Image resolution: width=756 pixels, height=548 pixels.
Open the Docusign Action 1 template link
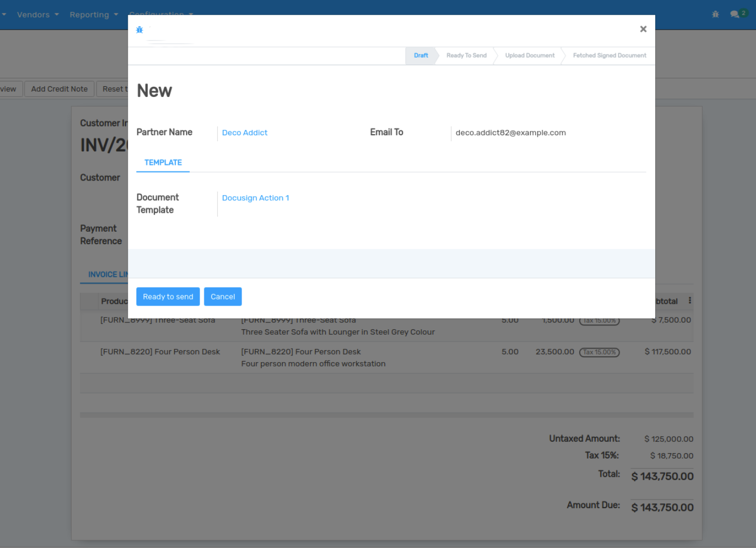tap(255, 198)
